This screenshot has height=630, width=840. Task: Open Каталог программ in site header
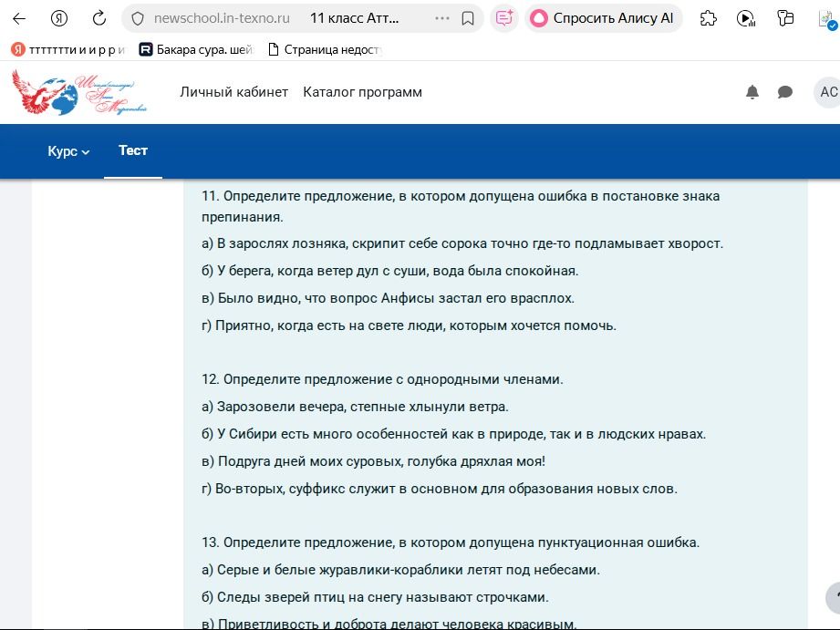[363, 92]
